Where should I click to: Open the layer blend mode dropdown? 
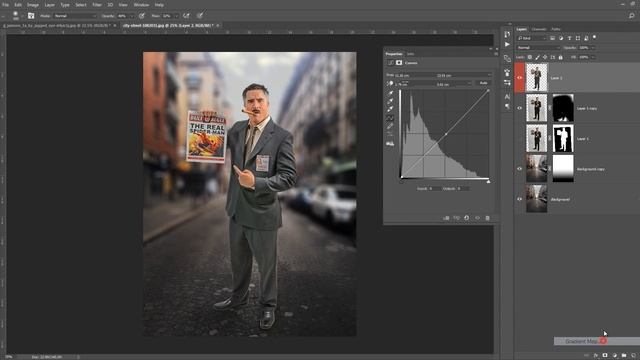pyautogui.click(x=538, y=48)
